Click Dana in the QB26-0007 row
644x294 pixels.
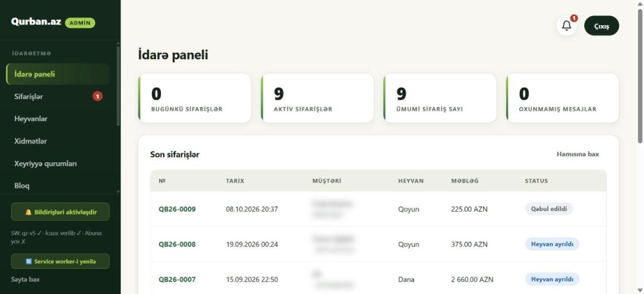[406, 280]
